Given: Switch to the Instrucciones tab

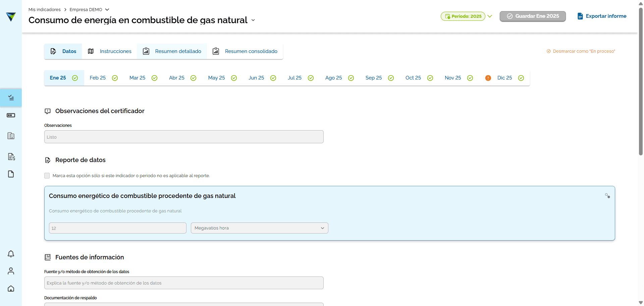Looking at the screenshot, I should 109,51.
